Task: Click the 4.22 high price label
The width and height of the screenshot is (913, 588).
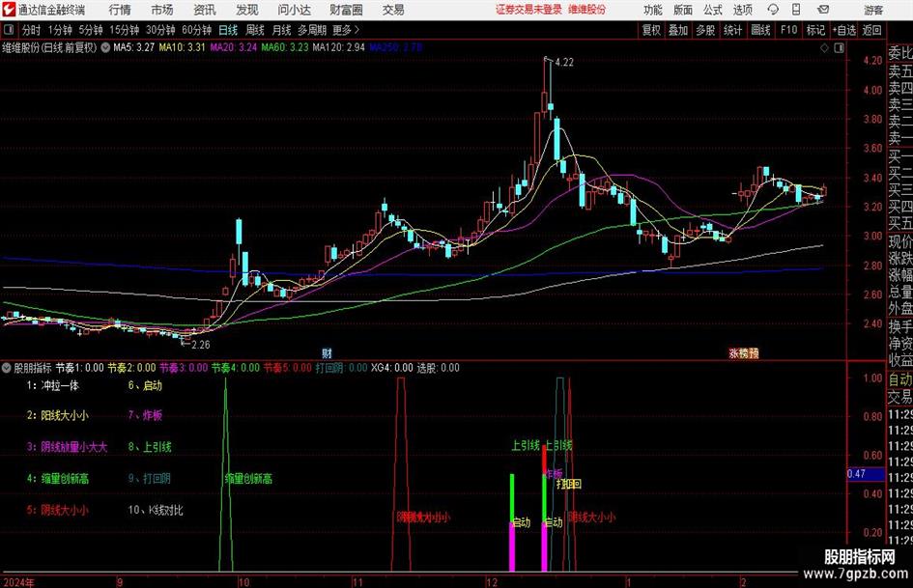Action: [x=564, y=63]
